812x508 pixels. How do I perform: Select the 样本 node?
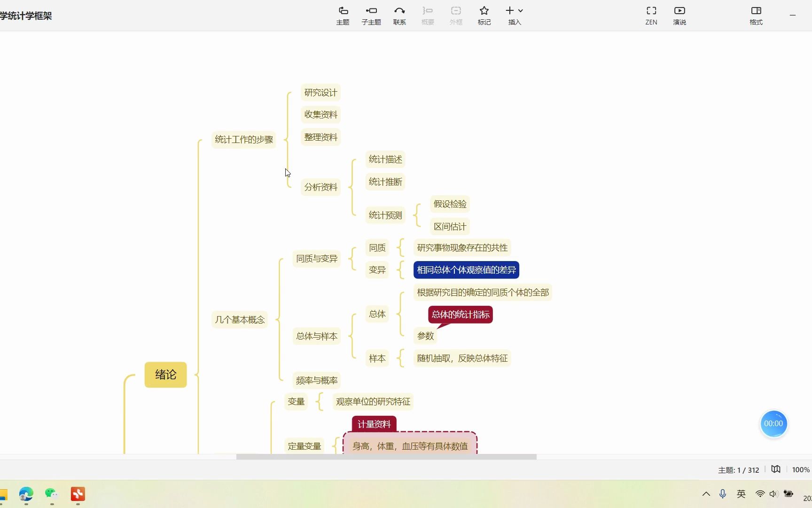point(377,358)
